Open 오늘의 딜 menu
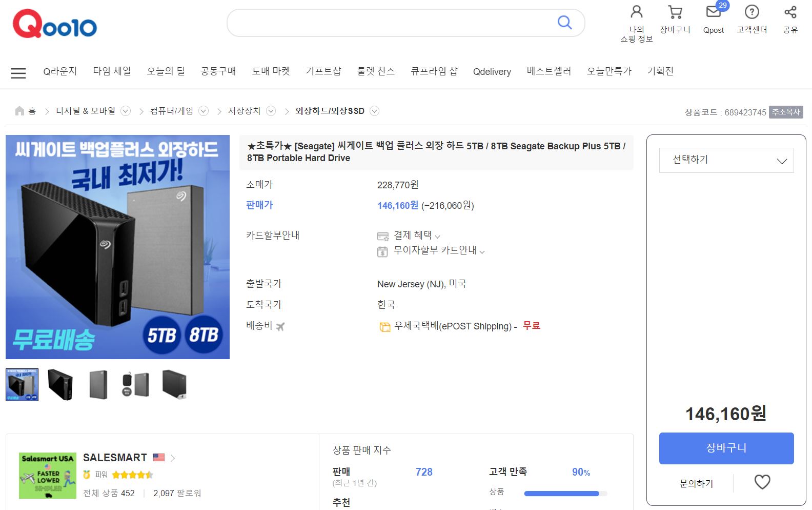This screenshot has width=812, height=510. pyautogui.click(x=166, y=71)
